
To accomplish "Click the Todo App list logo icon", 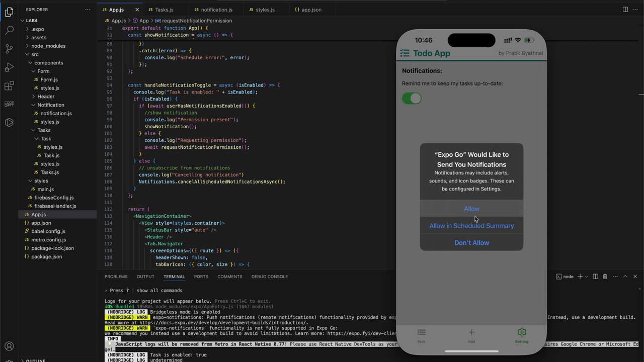I will tap(405, 53).
